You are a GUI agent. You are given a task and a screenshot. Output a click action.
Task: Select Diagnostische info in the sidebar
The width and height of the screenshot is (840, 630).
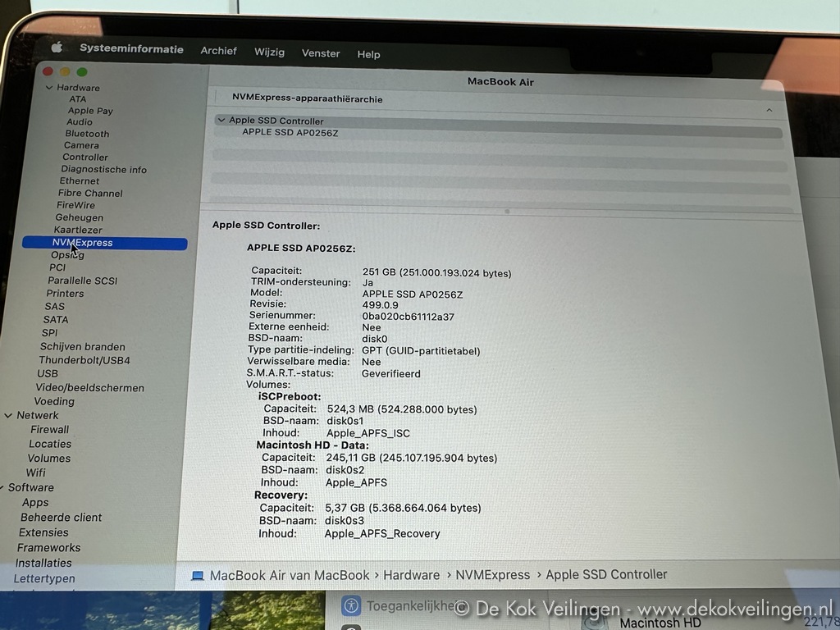point(104,169)
